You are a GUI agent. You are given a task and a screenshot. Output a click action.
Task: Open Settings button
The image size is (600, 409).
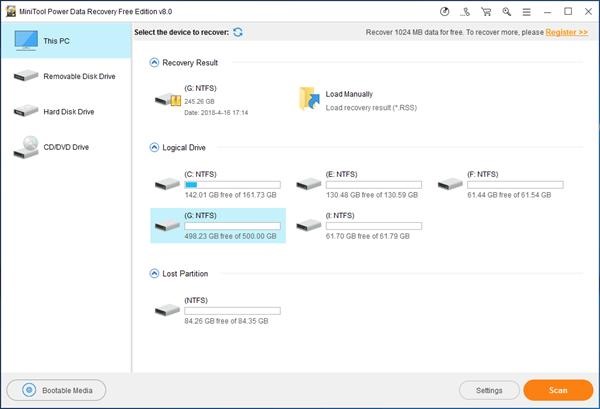pos(489,390)
